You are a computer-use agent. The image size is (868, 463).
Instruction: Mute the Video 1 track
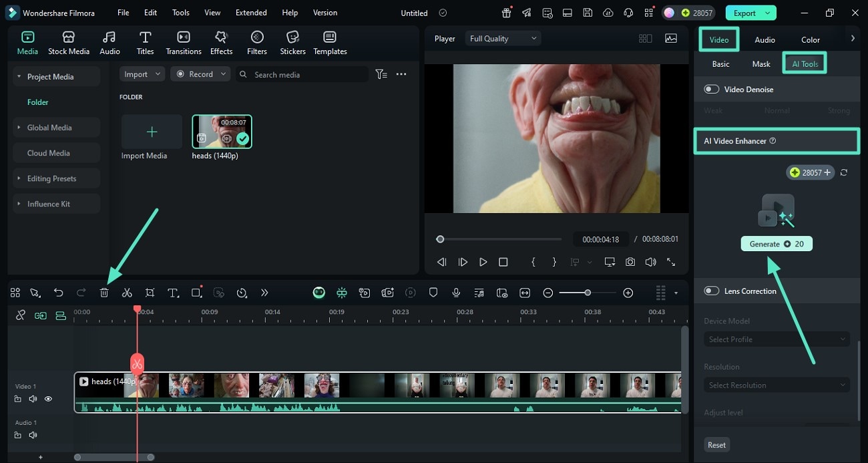(33, 399)
